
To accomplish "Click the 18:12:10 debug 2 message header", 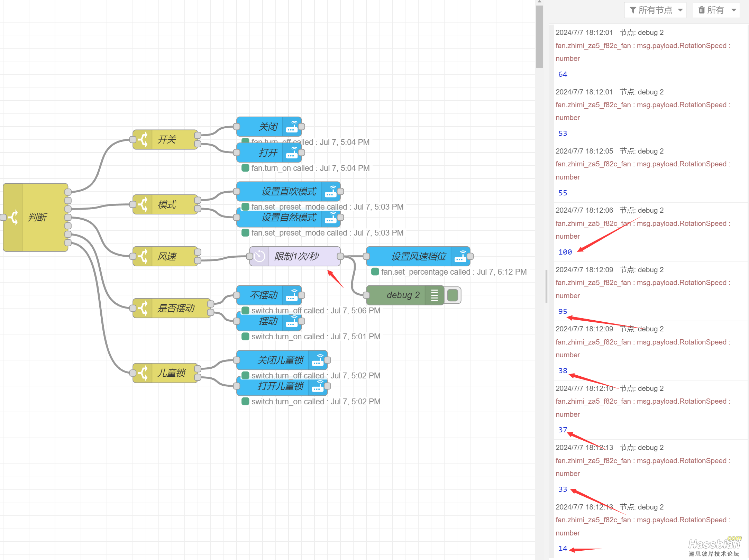I will 610,388.
